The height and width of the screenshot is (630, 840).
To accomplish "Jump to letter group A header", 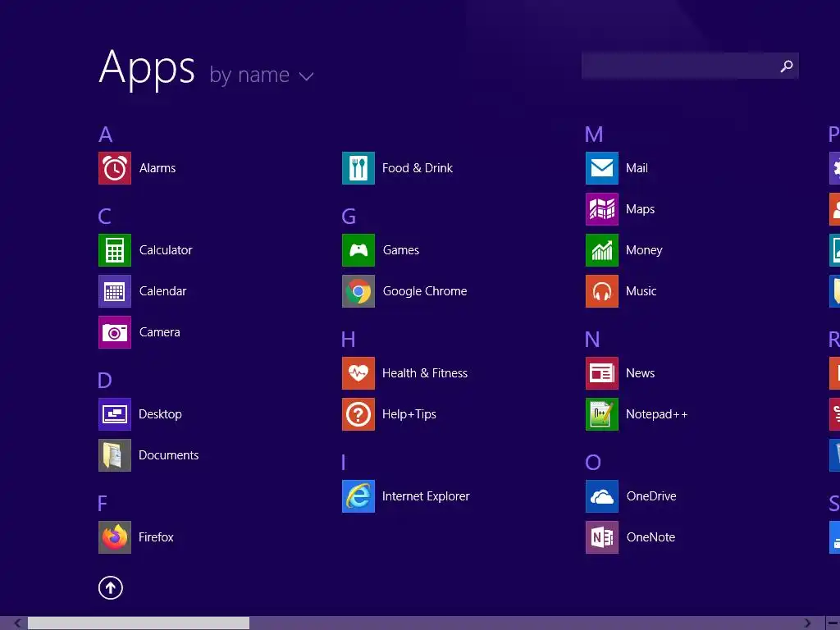I will pyautogui.click(x=106, y=135).
